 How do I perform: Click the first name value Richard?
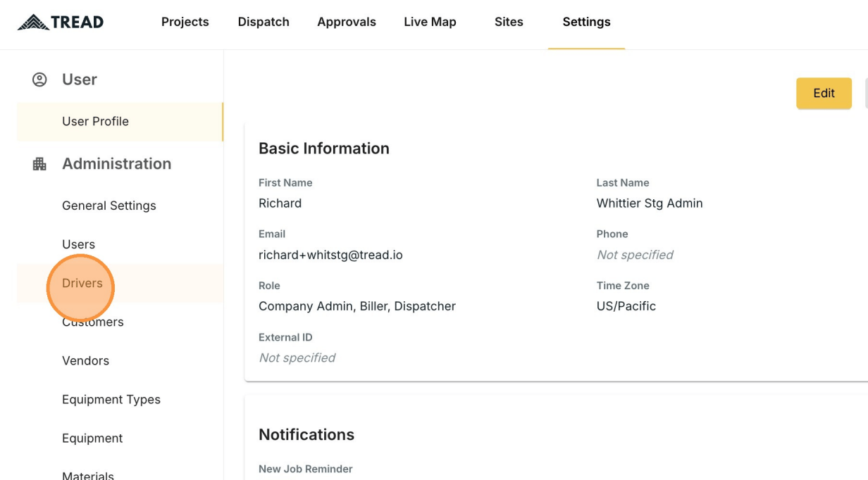click(280, 203)
